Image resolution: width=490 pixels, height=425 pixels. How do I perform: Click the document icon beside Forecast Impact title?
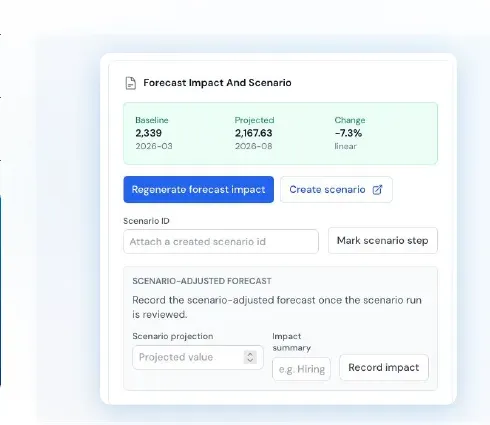point(131,83)
